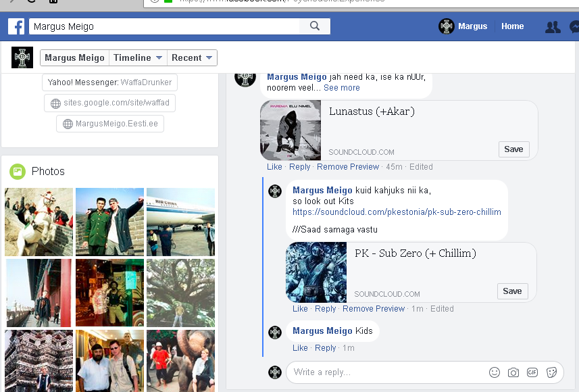The image size is (579, 392).
Task: Open photo with turbaned man
Action: [x=109, y=361]
